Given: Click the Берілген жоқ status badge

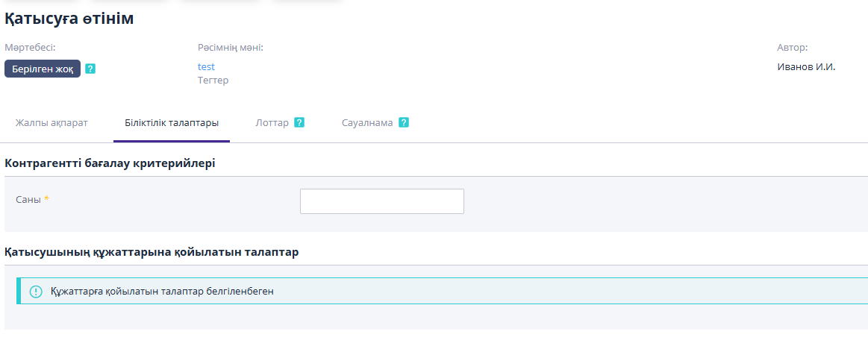Looking at the screenshot, I should pos(43,69).
